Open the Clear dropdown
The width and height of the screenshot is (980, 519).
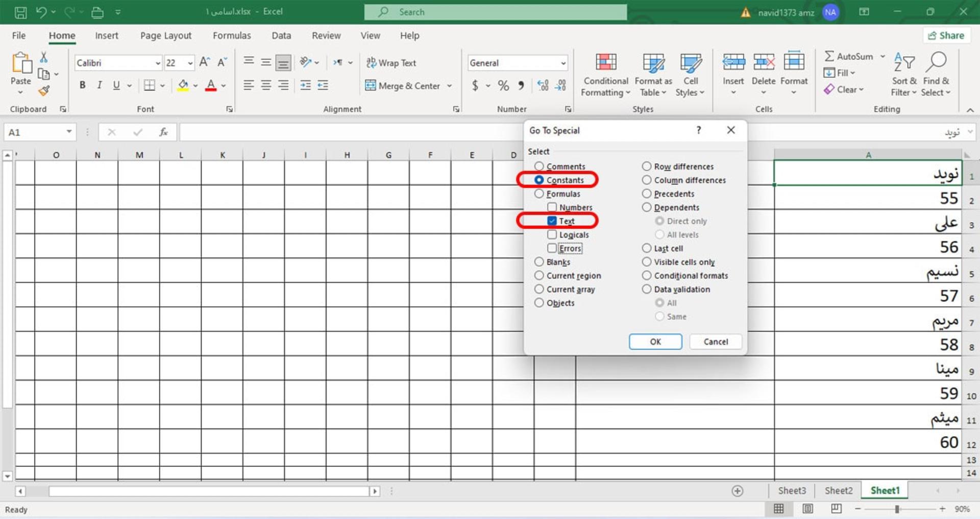coord(844,89)
